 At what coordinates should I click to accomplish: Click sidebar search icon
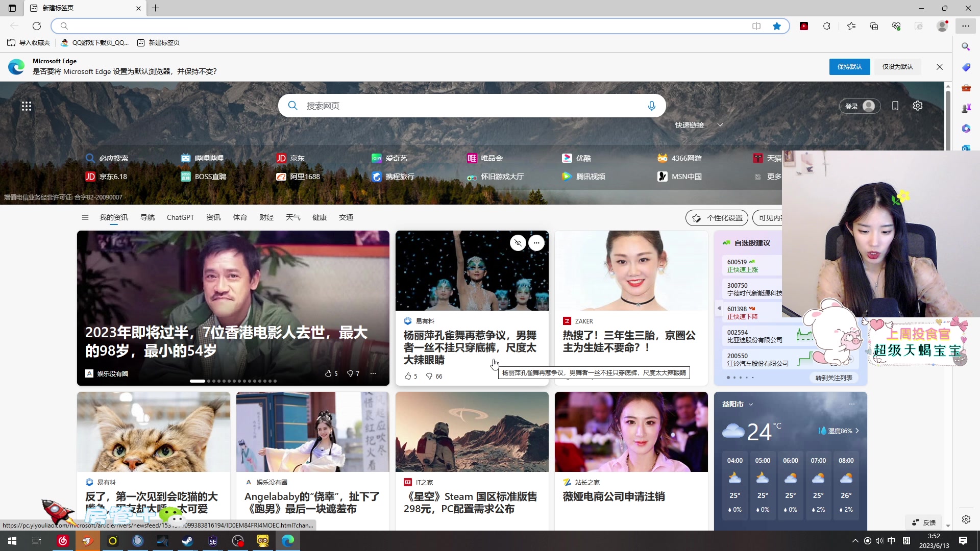click(966, 46)
